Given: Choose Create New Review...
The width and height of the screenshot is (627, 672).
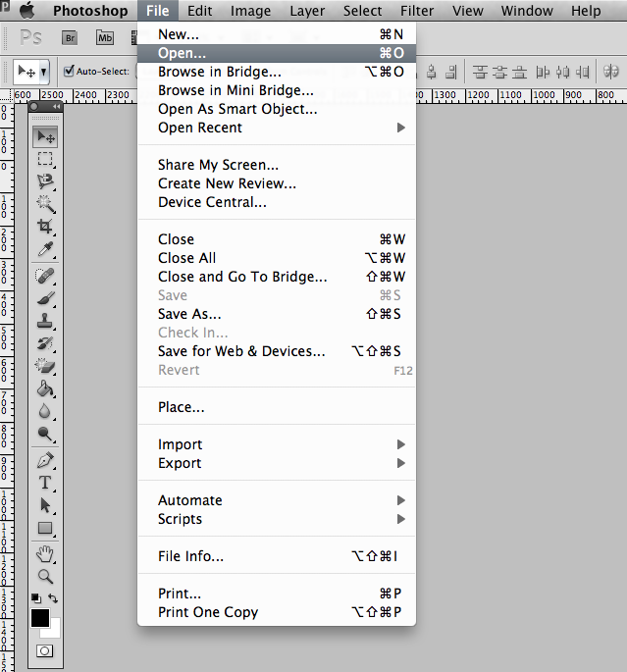Looking at the screenshot, I should [277, 183].
